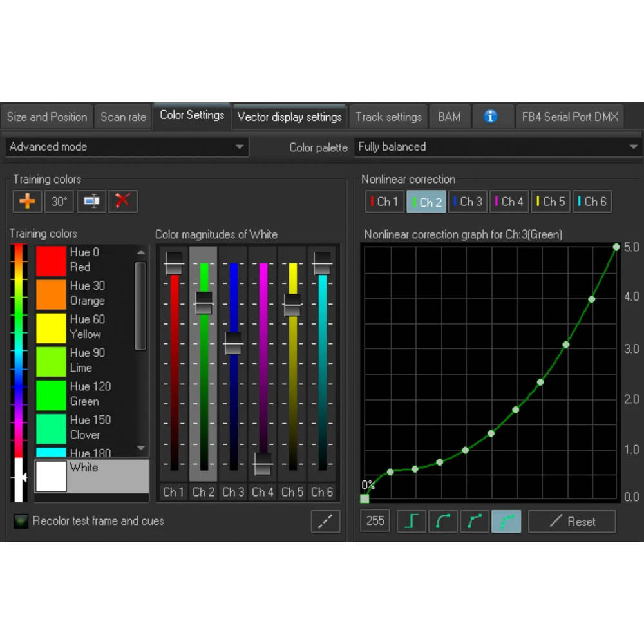
Task: Select Hue 90 Lime training color
Action: click(84, 361)
